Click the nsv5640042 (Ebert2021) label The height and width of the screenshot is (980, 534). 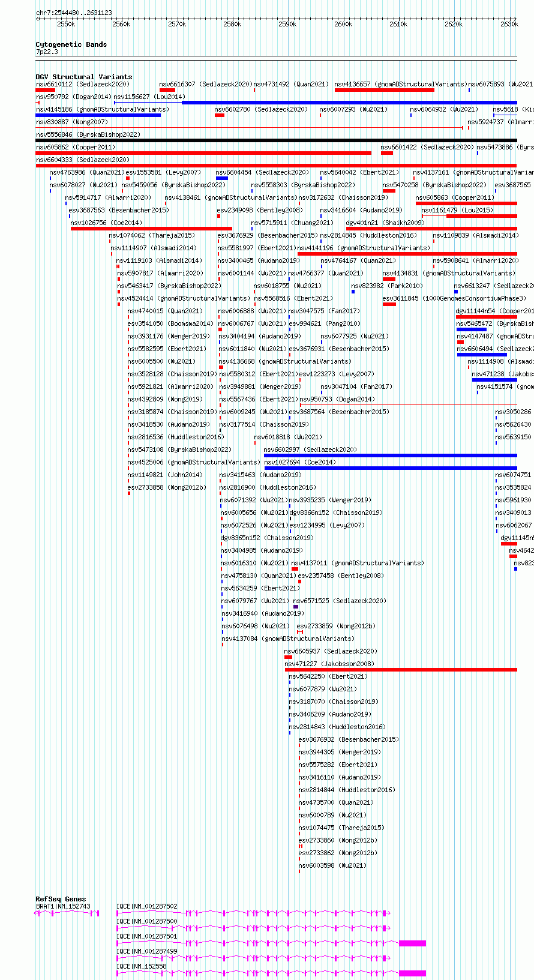(359, 172)
